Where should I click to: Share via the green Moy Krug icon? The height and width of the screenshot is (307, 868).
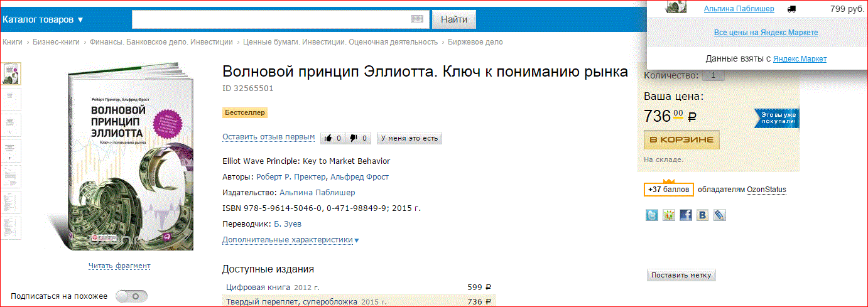click(x=669, y=215)
